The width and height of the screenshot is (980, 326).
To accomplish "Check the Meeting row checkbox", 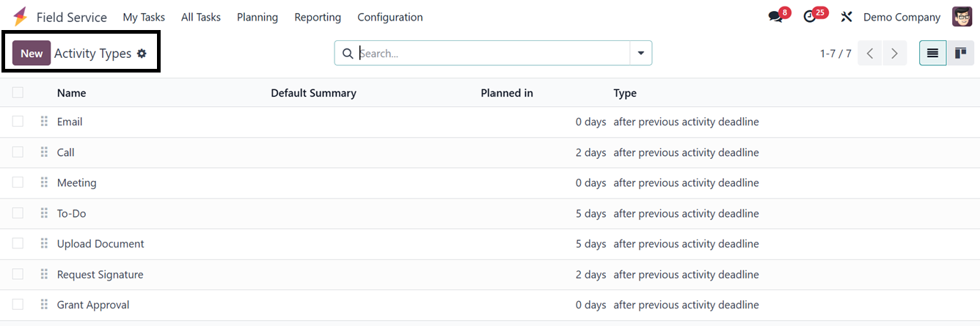I will tap(18, 182).
